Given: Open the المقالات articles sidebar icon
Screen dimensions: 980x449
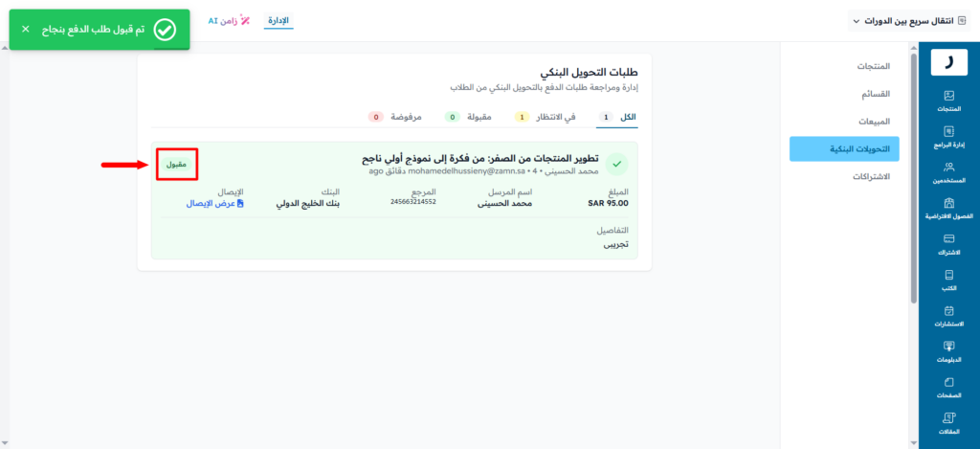Looking at the screenshot, I should pyautogui.click(x=948, y=422).
